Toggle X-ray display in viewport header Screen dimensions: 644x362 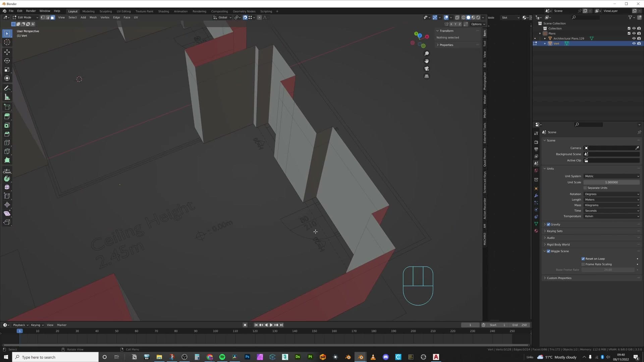pos(457,17)
